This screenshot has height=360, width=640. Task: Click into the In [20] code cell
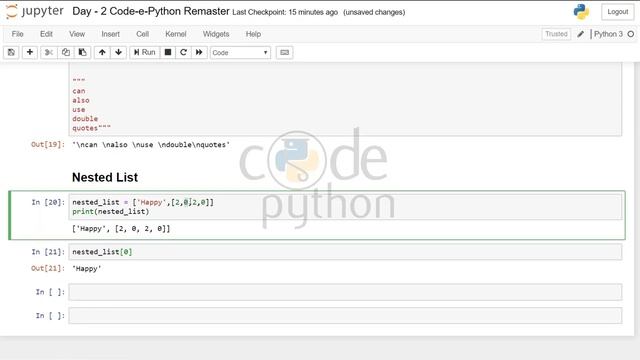point(345,207)
